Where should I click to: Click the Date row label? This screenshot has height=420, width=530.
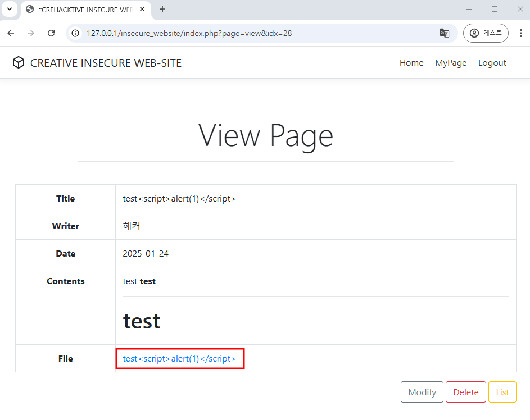(66, 254)
